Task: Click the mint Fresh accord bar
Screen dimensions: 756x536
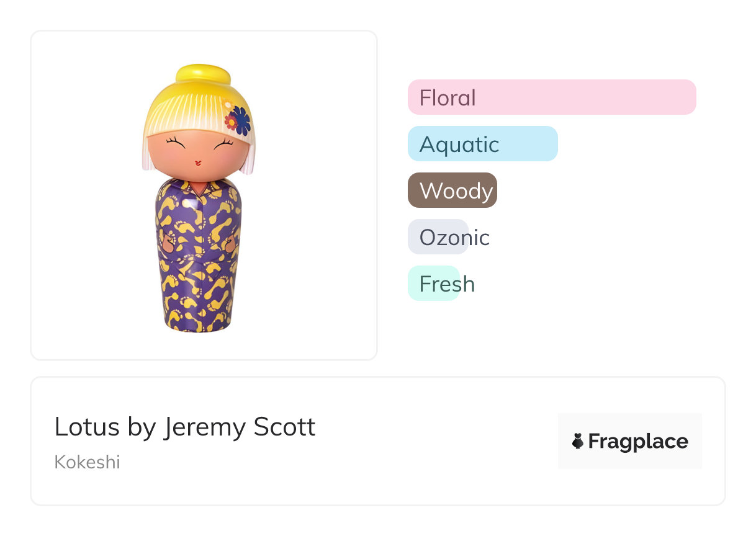Action: [433, 284]
